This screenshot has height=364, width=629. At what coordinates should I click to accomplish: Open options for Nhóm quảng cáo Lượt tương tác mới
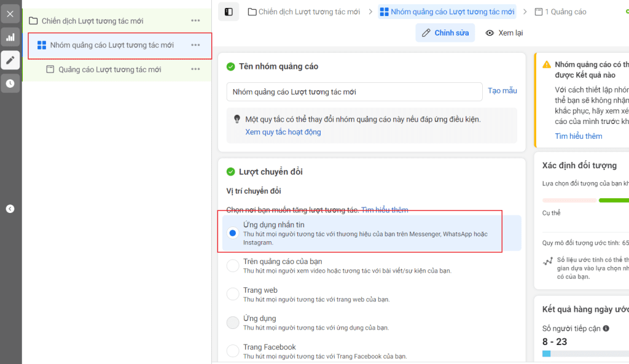pyautogui.click(x=195, y=45)
